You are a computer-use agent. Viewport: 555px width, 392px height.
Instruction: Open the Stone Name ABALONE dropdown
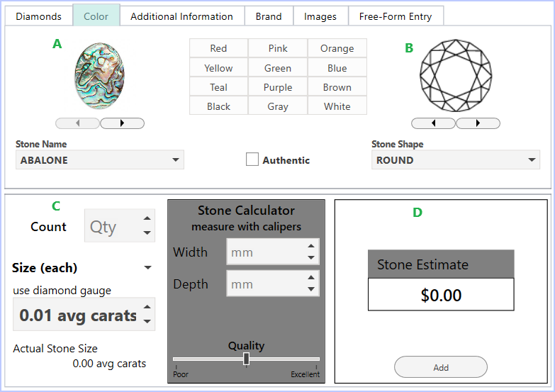point(100,159)
